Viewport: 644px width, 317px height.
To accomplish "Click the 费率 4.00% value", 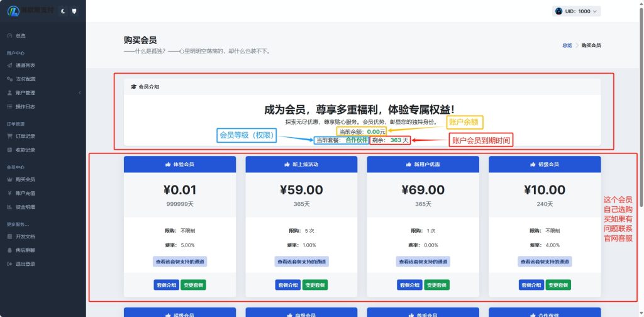I will click(x=552, y=245).
